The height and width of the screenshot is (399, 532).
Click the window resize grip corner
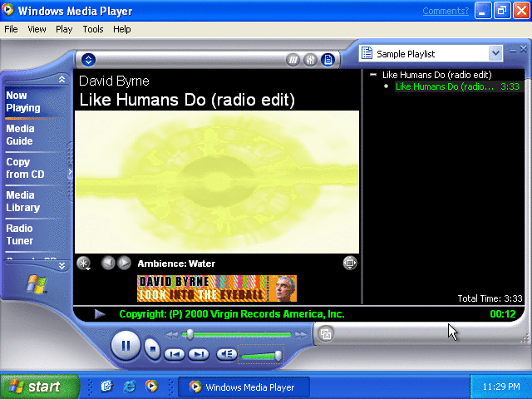tap(525, 338)
